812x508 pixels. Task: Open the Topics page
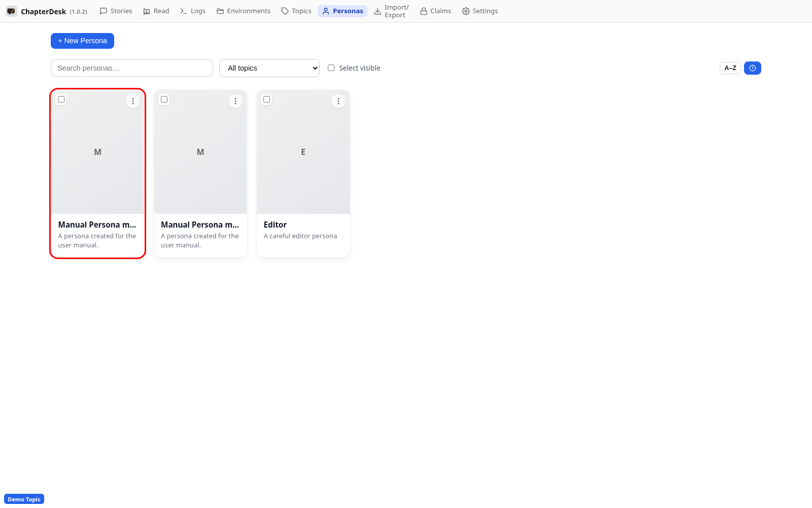point(296,11)
